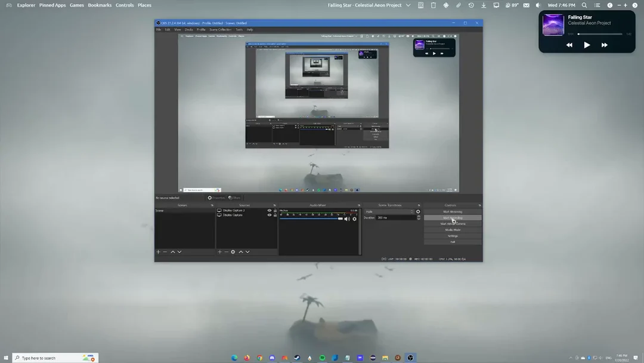Image resolution: width=644 pixels, height=363 pixels.
Task: Open source properties via the gear icon
Action: pyautogui.click(x=233, y=252)
